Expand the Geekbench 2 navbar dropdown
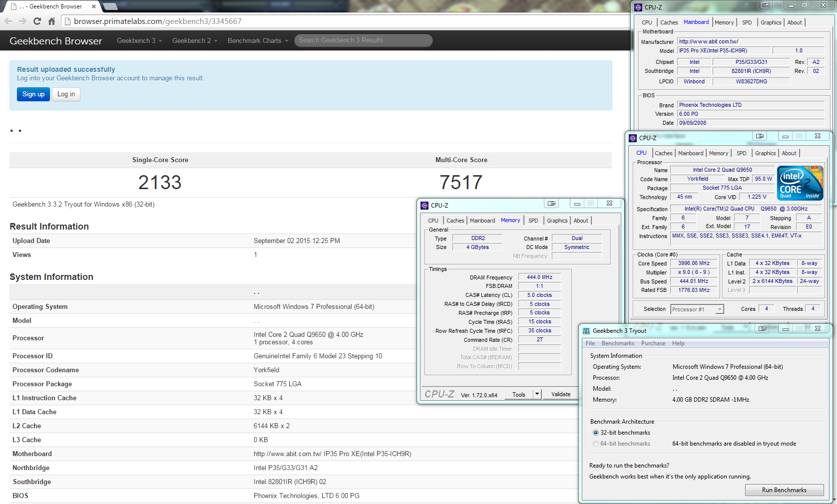 click(195, 40)
